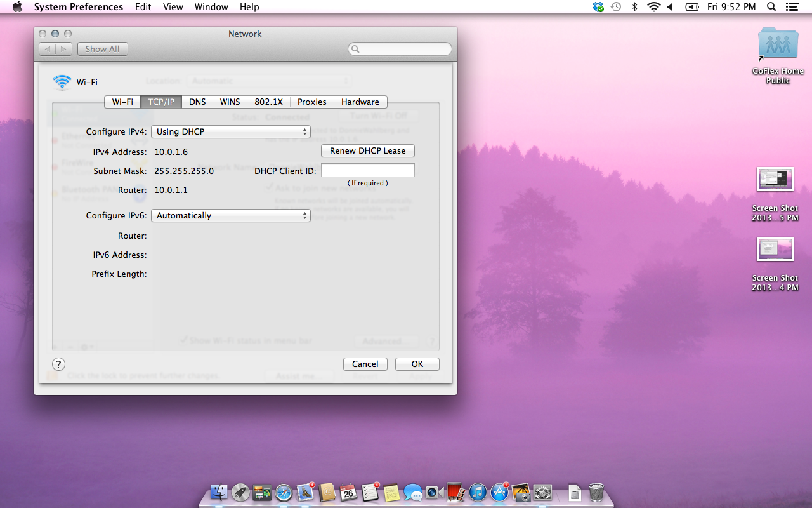
Task: Open Mail stamp icon in dock
Action: 305,492
